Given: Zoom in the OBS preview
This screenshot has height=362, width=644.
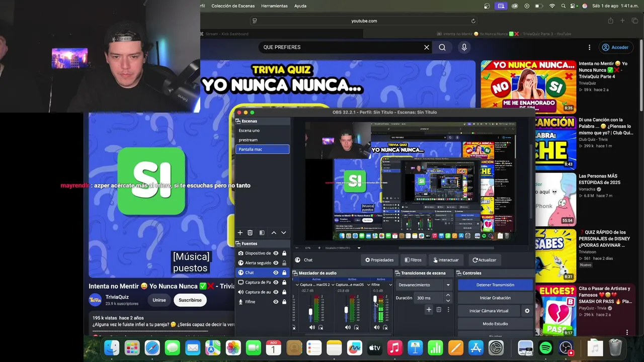Looking at the screenshot, I should (319, 248).
